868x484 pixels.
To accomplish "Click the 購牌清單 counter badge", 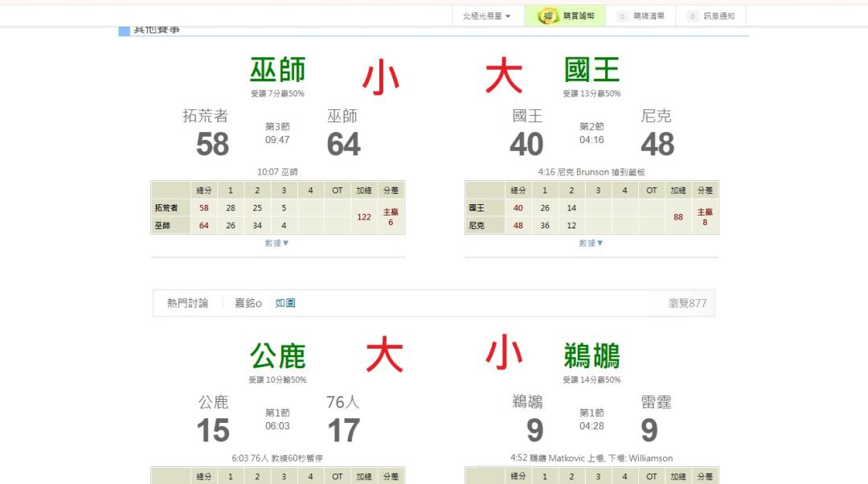I will (x=622, y=16).
